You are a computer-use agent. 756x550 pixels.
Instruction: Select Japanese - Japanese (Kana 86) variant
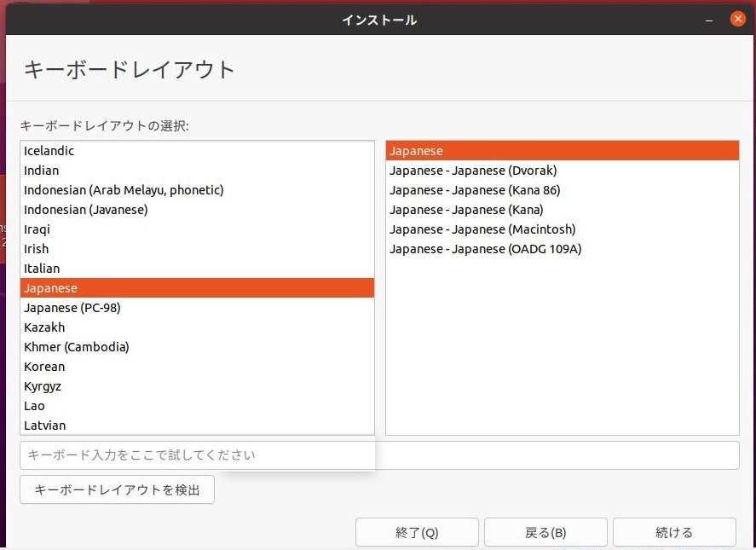tap(563, 190)
